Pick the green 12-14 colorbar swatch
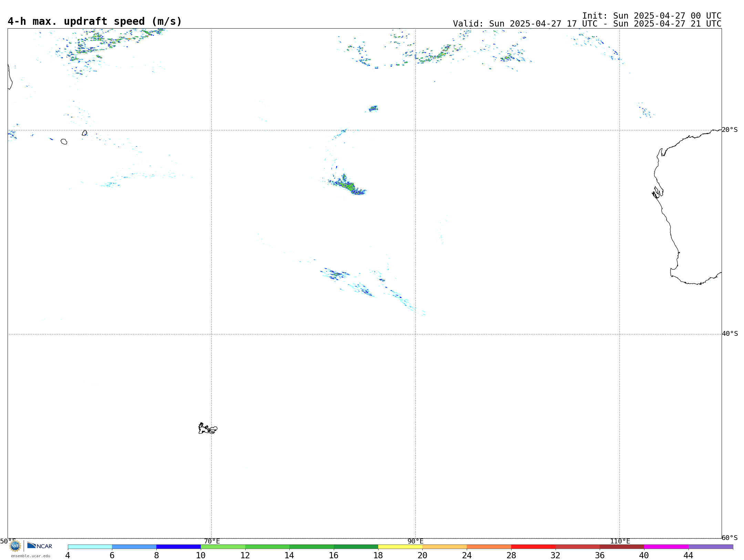The width and height of the screenshot is (744, 560). coord(267,547)
